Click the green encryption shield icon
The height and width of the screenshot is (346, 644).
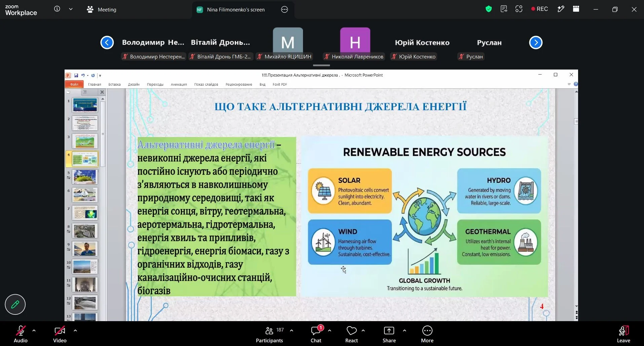[x=489, y=9]
